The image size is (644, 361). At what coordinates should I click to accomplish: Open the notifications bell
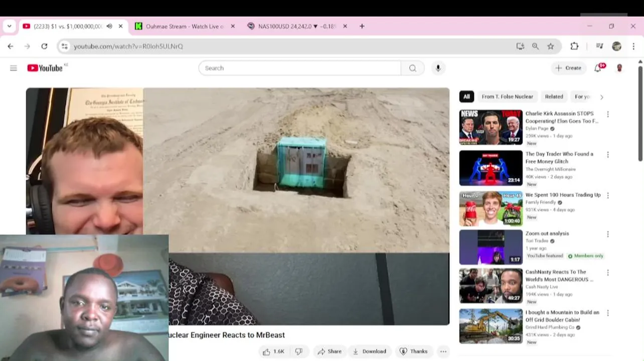coord(598,68)
